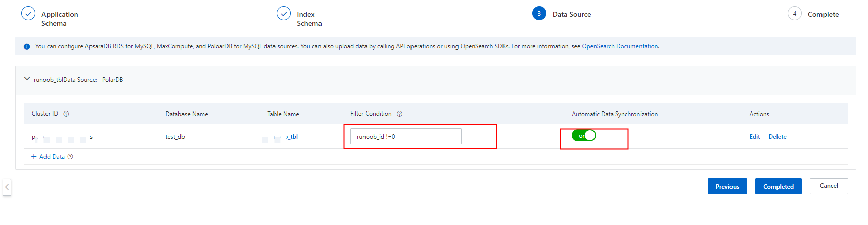868x225 pixels.
Task: Click Edit for the test_db data source
Action: [x=754, y=137]
